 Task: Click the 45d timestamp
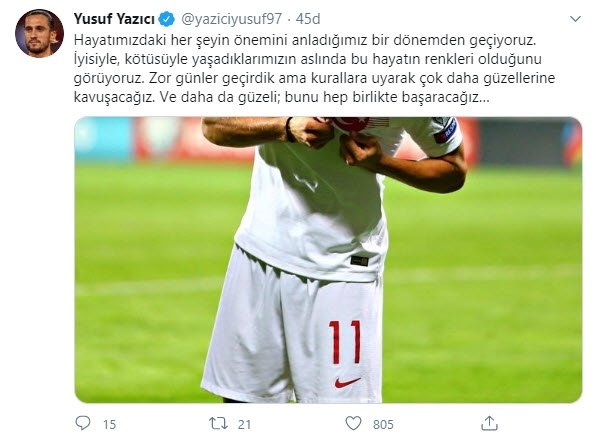point(308,19)
